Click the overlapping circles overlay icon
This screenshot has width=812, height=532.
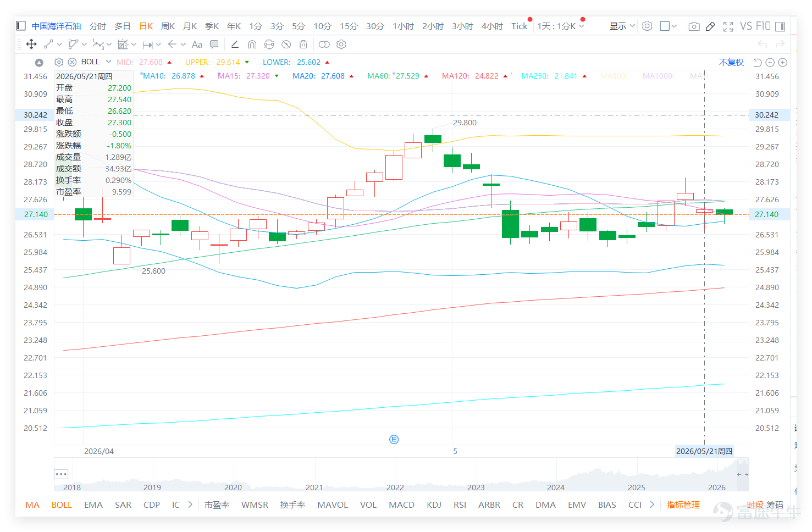tap(324, 45)
